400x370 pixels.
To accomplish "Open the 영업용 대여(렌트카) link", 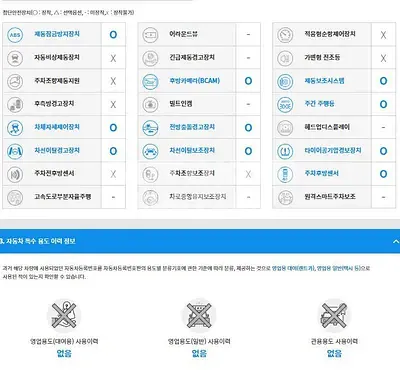I will click(x=293, y=268).
